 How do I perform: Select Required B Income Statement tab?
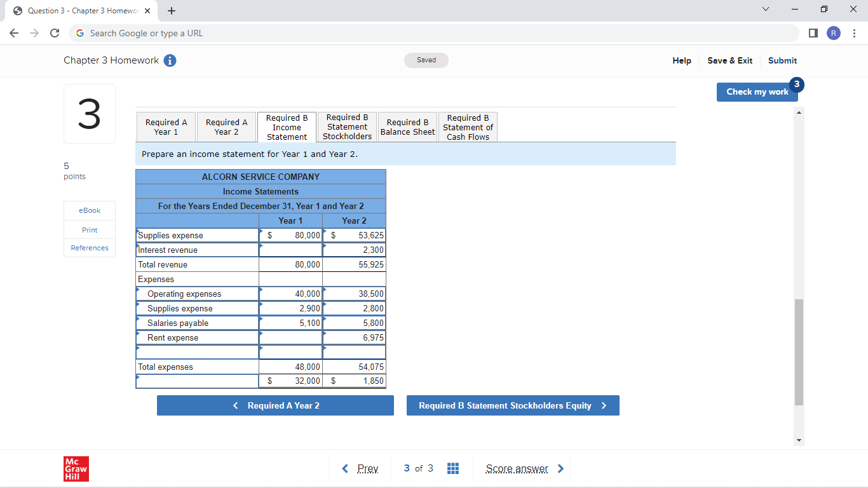(x=287, y=127)
